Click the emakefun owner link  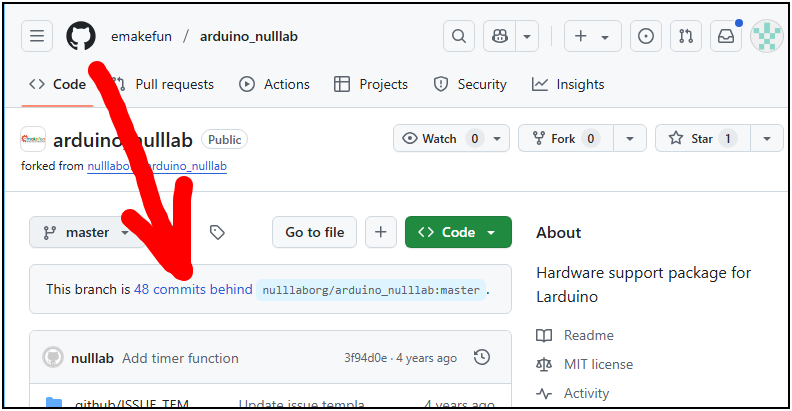point(141,36)
